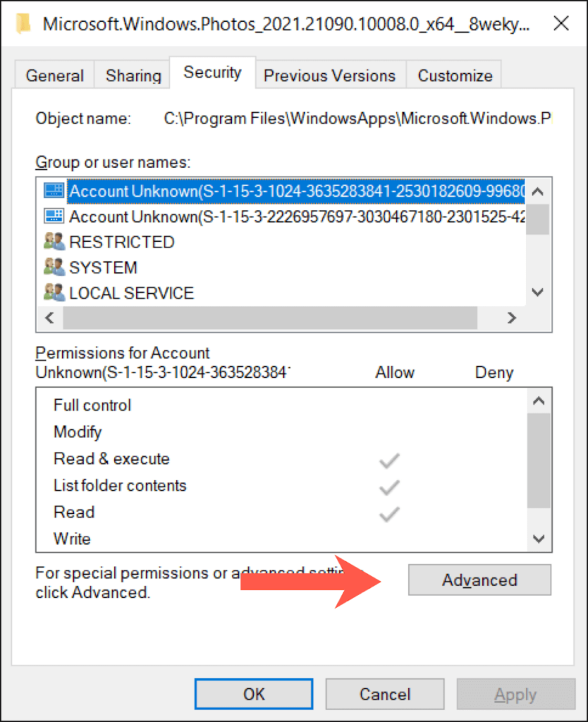Click the second Account Unknown user icon

[54, 216]
